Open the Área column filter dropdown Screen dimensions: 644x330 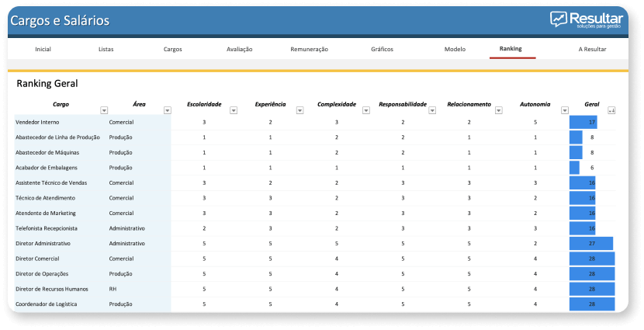[167, 110]
